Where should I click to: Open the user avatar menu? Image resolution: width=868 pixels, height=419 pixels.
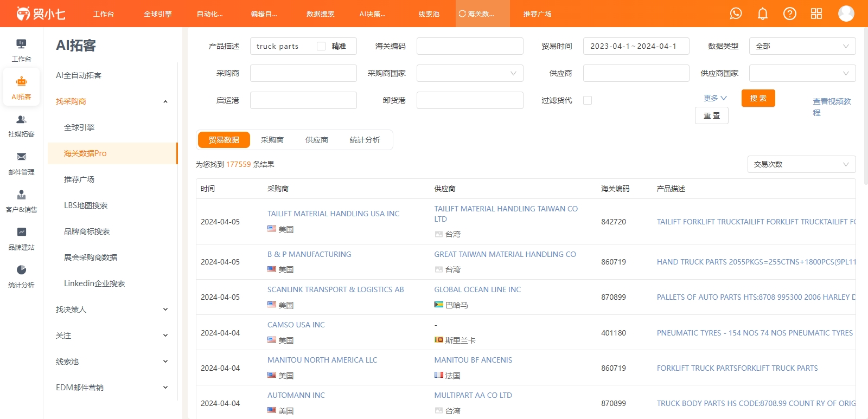(x=846, y=14)
